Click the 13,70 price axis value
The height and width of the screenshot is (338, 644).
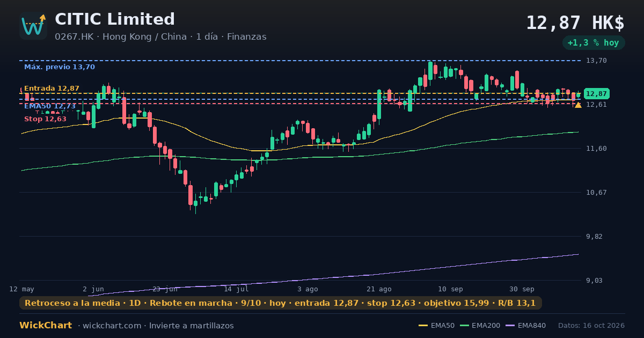point(596,61)
